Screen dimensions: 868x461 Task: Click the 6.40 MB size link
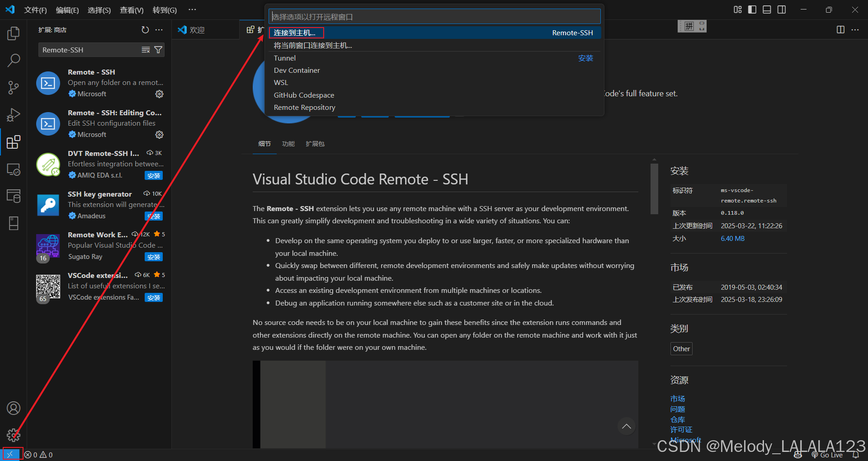coord(732,239)
